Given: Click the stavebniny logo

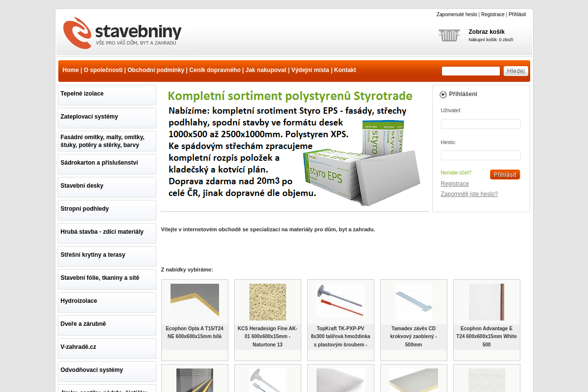Looking at the screenshot, I should click(122, 33).
